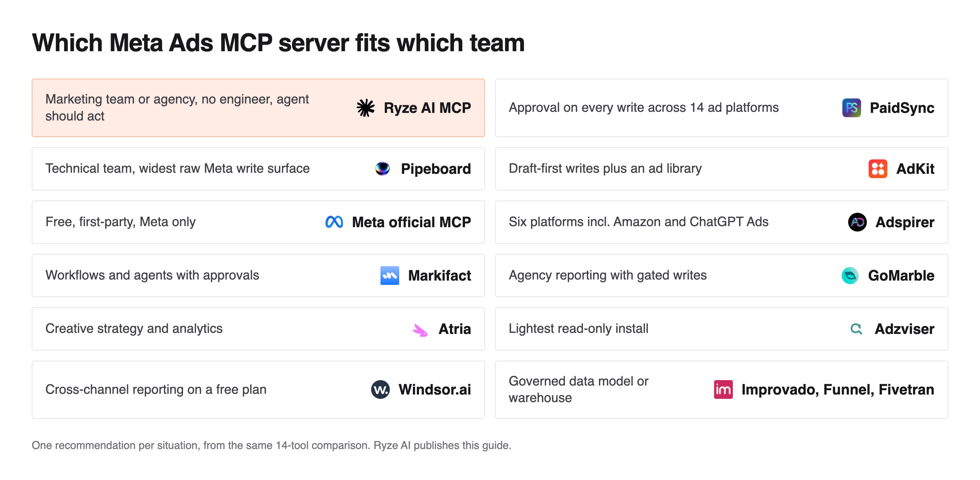Select the Markifact name
The width and height of the screenshot is (980, 480).
coord(440,275)
